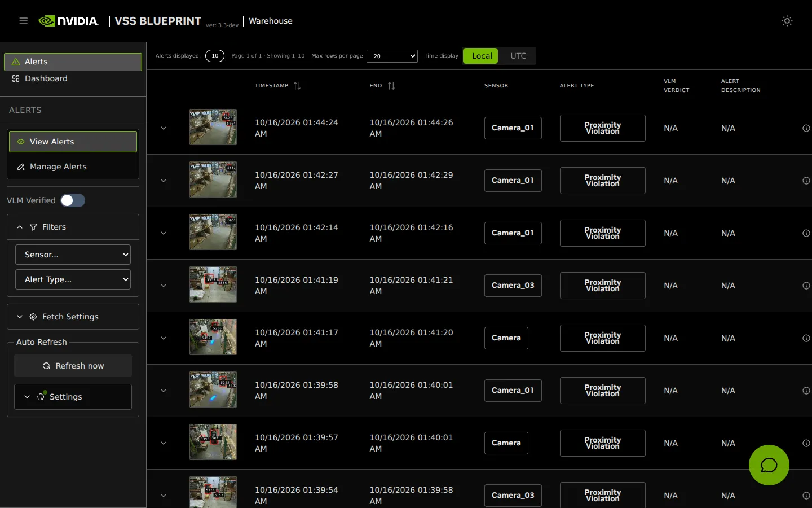Expand Auto Refresh Settings section

pos(73,397)
